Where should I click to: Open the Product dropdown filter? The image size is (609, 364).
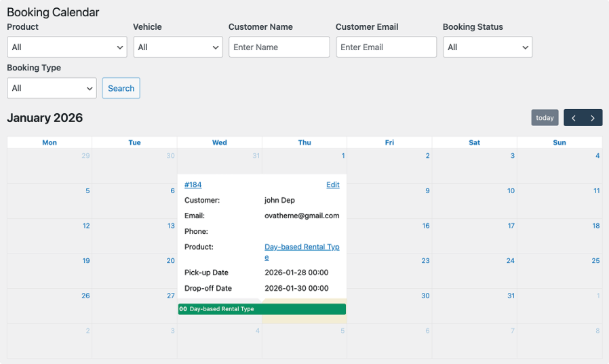(x=66, y=47)
